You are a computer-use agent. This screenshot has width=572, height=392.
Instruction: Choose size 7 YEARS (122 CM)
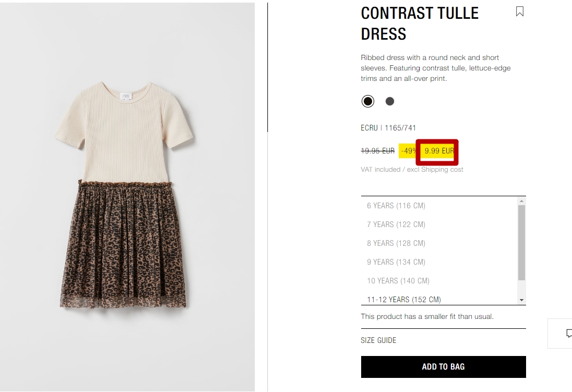pyautogui.click(x=439, y=224)
